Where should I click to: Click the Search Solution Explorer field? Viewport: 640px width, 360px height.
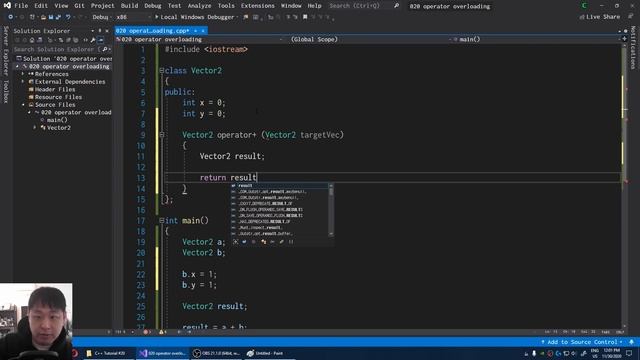click(x=57, y=49)
